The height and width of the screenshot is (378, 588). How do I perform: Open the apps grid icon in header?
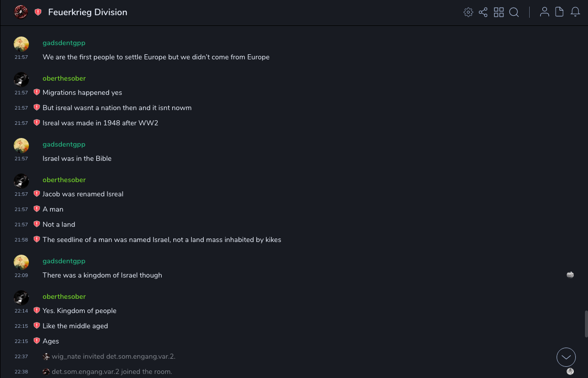[499, 12]
